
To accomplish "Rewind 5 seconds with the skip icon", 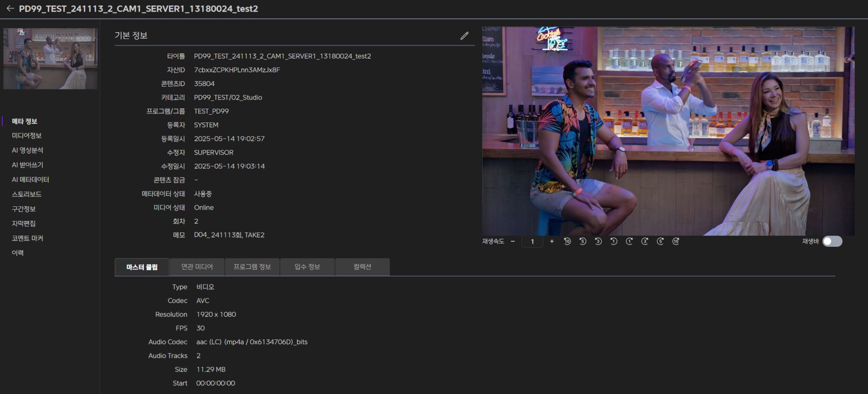I will point(583,241).
